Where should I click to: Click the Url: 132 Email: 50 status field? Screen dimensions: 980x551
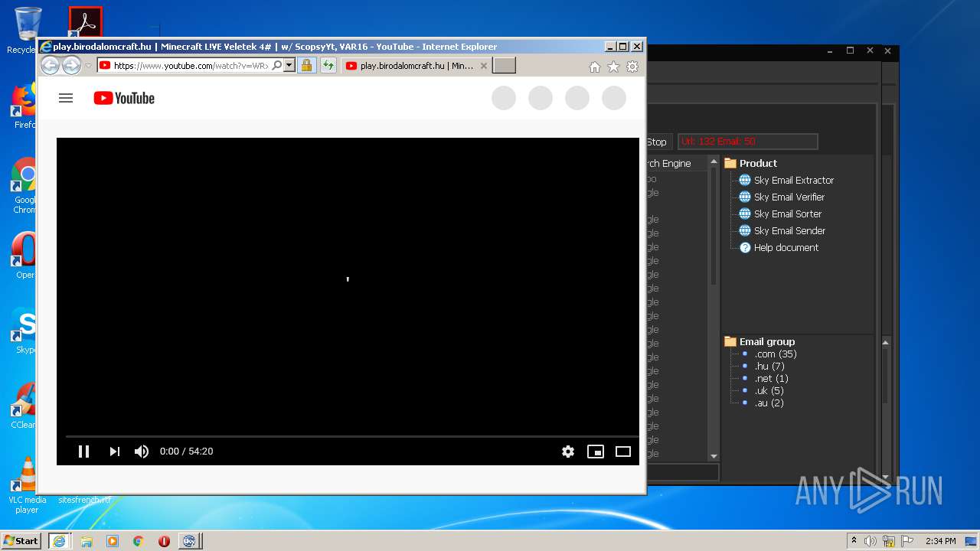(747, 142)
